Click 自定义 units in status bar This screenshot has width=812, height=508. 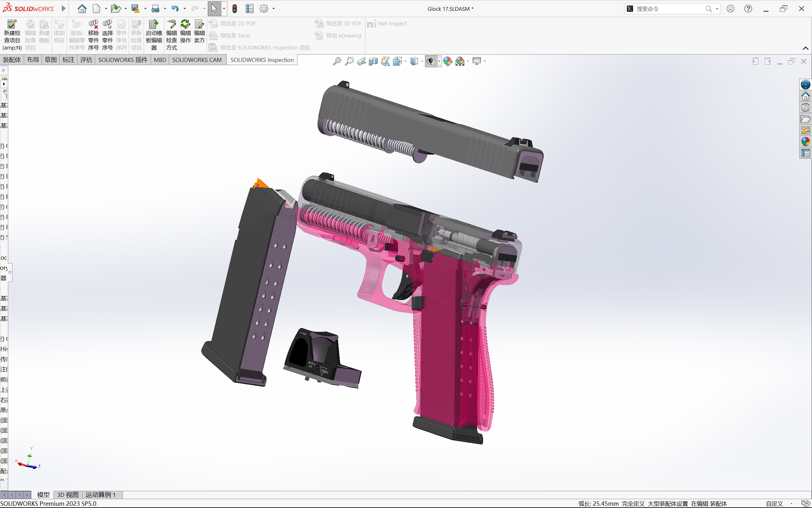coord(774,504)
